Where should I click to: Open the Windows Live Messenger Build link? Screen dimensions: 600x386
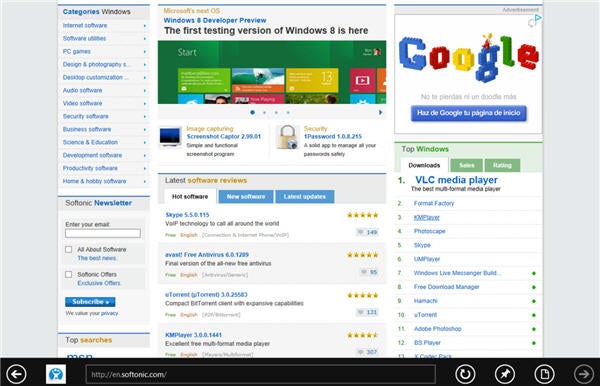457,273
